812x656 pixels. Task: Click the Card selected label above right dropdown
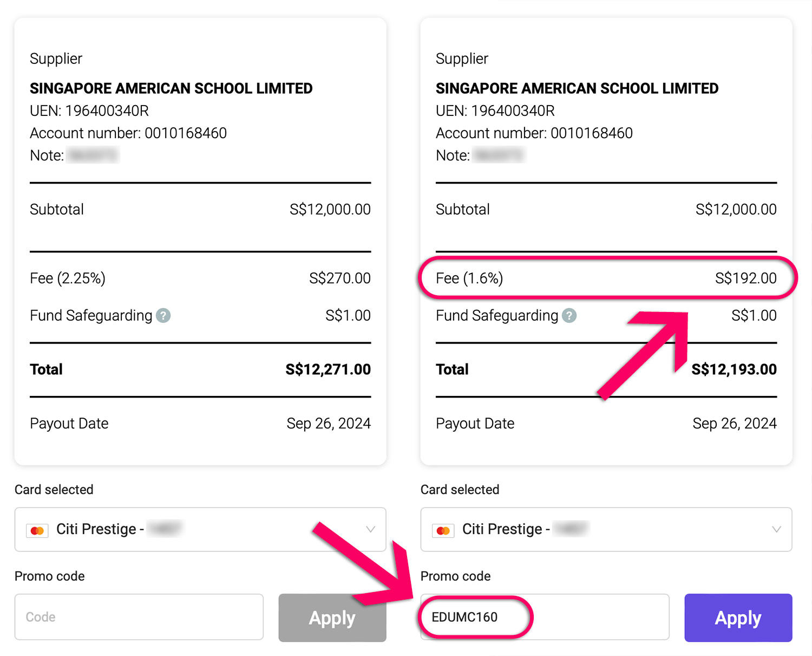click(460, 490)
